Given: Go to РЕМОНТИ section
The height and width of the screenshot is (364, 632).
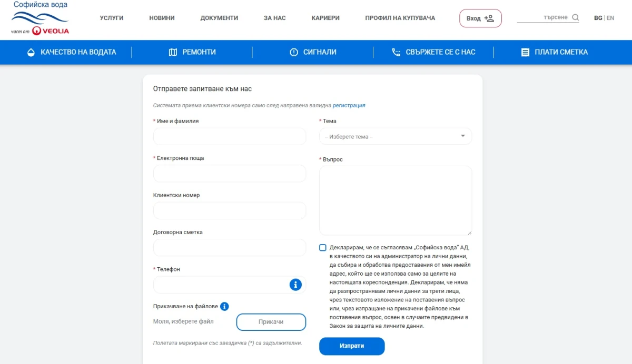Looking at the screenshot, I should pos(192,52).
